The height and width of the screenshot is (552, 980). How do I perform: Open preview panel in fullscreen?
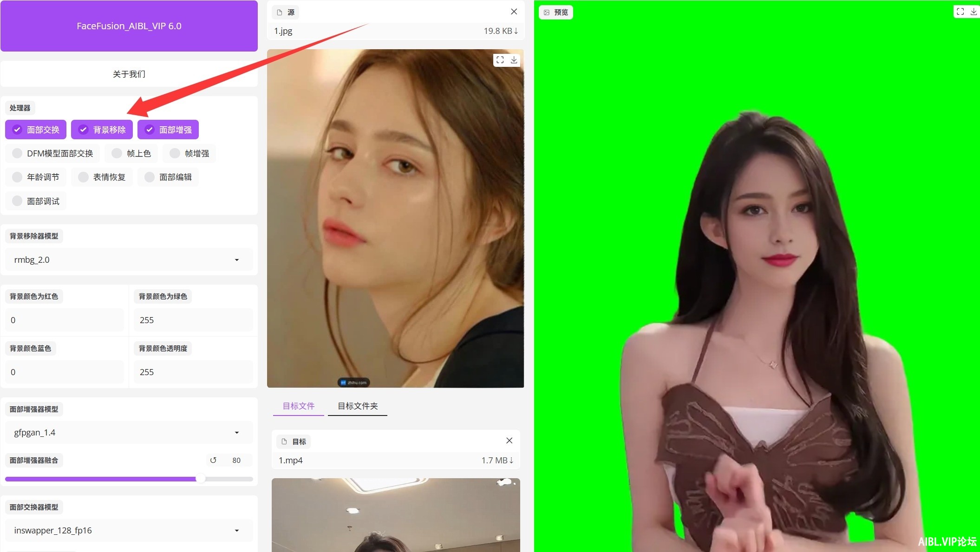pos(960,11)
